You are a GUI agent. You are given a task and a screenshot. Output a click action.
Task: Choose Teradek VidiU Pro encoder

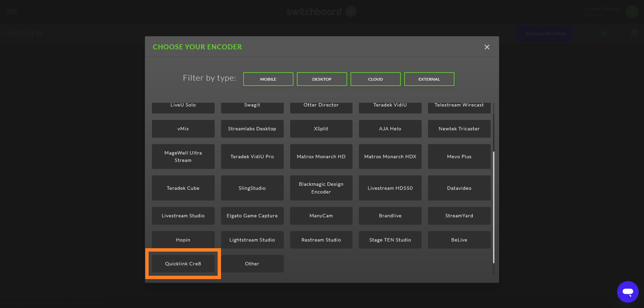click(252, 157)
